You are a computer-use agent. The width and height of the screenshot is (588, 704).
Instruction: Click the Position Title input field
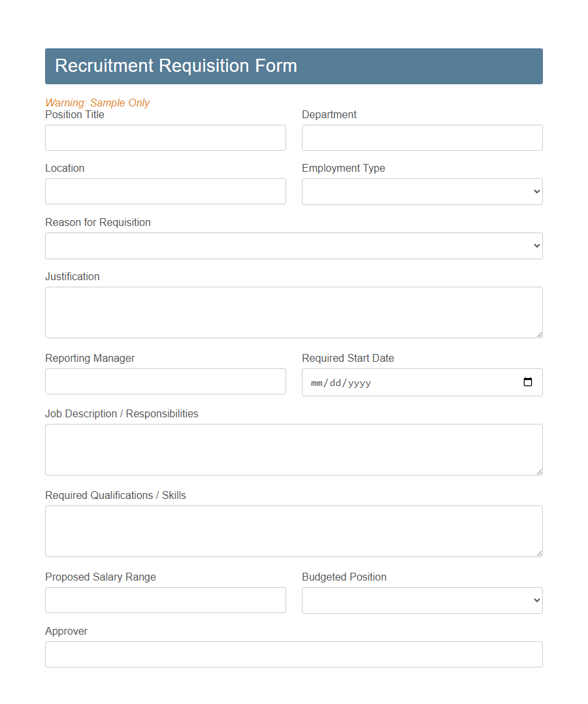[x=165, y=138]
